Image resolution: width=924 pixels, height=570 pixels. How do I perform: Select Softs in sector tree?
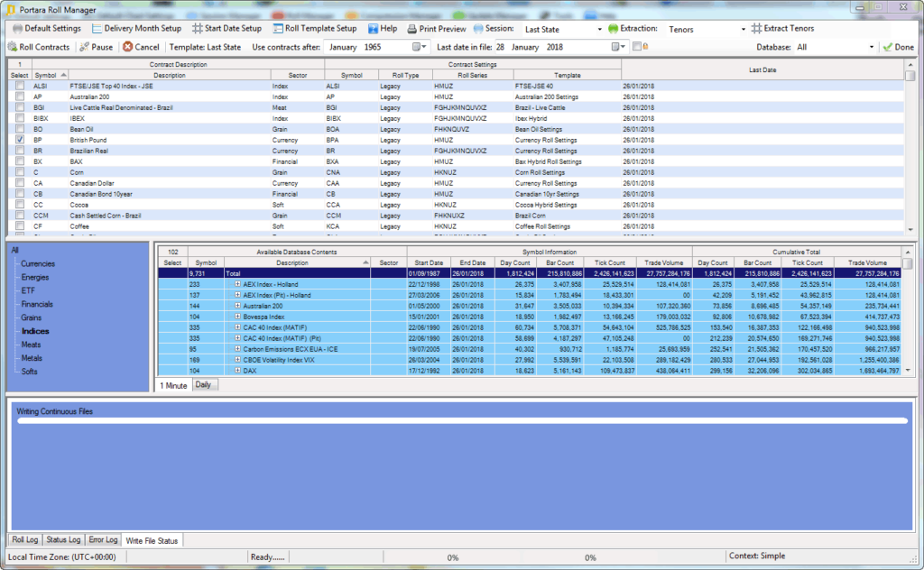coord(30,372)
